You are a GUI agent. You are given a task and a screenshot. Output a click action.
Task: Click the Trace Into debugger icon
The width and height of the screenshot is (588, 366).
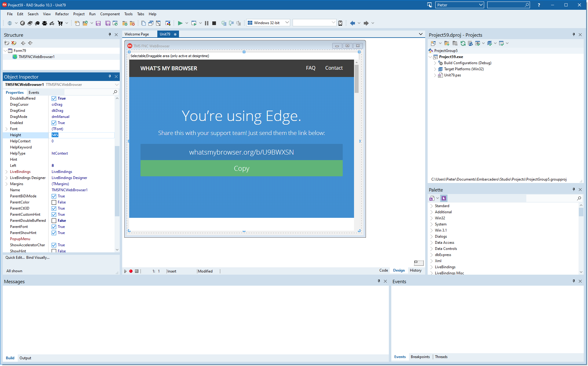tap(224, 23)
